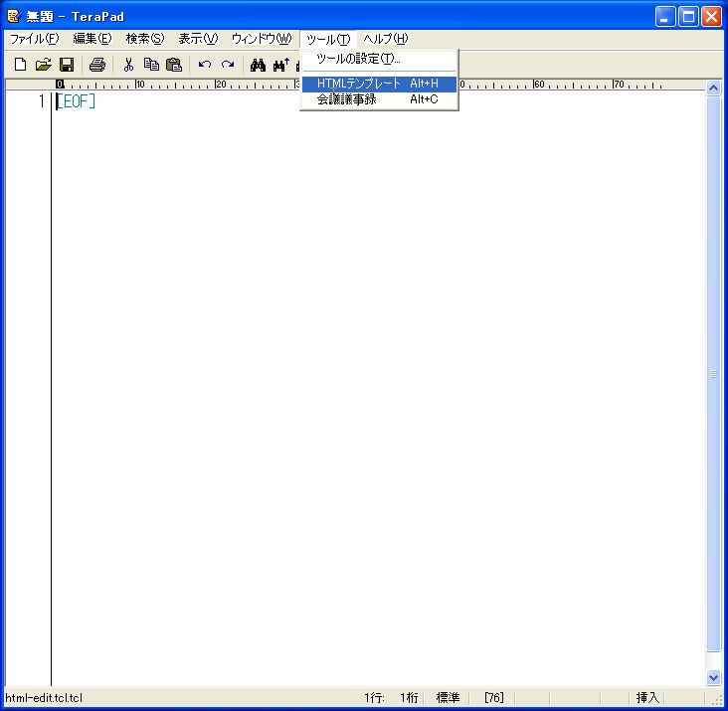Open the ファイル(F) menu

point(35,39)
